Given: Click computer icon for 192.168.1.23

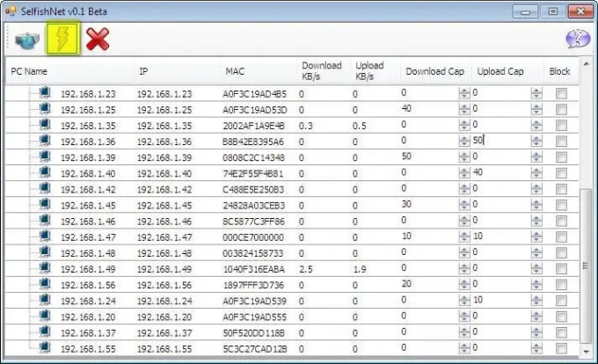Looking at the screenshot, I should coord(45,93).
